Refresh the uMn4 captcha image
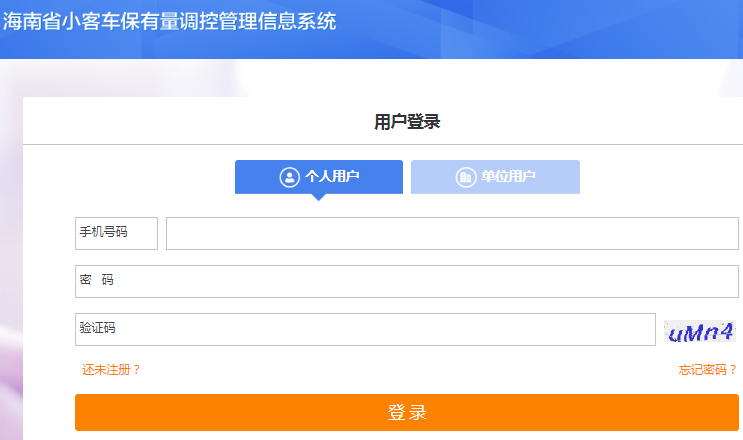The height and width of the screenshot is (440, 743). (x=701, y=331)
